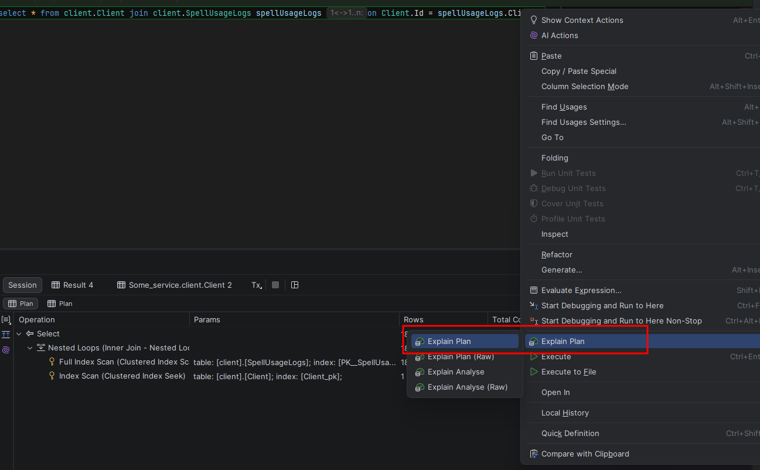Choose Quick Definition
The height and width of the screenshot is (470, 760).
coord(570,434)
